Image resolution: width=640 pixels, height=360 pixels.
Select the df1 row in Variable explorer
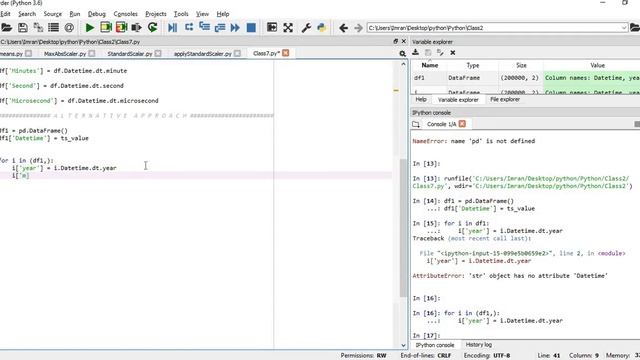tap(526, 78)
